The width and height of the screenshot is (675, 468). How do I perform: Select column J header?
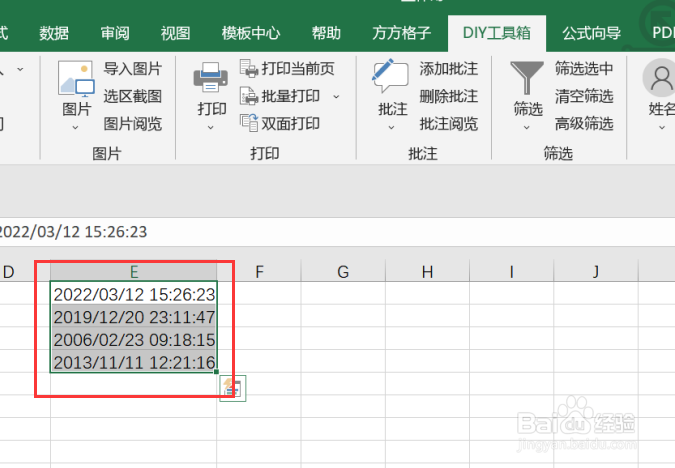pyautogui.click(x=596, y=272)
